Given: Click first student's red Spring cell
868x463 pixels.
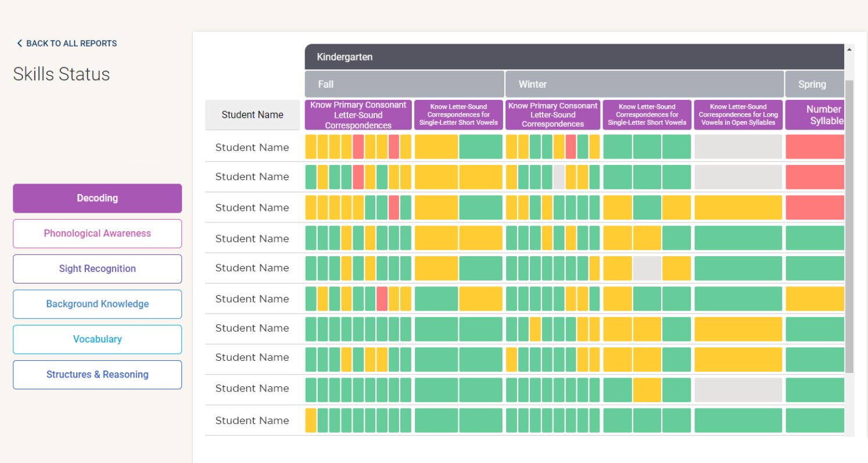Looking at the screenshot, I should 815,147.
